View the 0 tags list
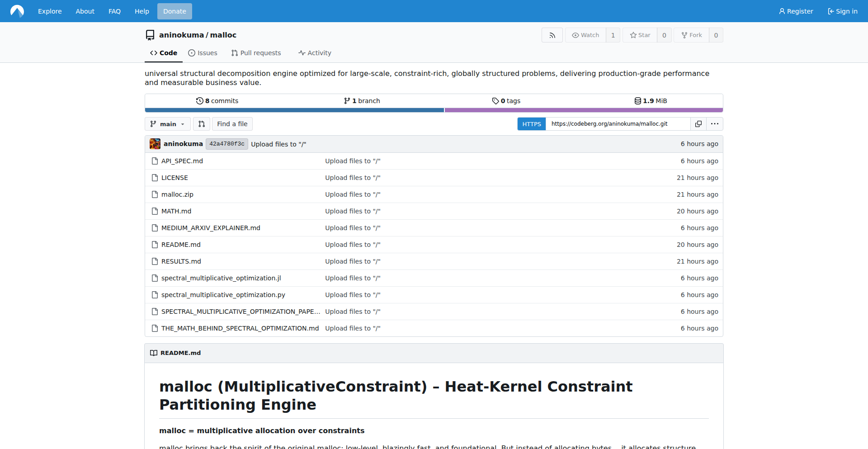This screenshot has height=449, width=868. pos(506,101)
